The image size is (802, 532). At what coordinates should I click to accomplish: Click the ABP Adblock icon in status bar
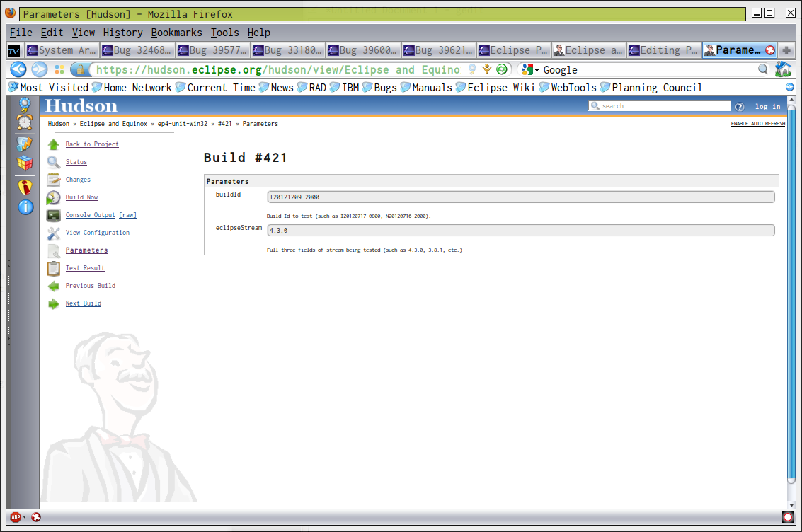click(16, 517)
